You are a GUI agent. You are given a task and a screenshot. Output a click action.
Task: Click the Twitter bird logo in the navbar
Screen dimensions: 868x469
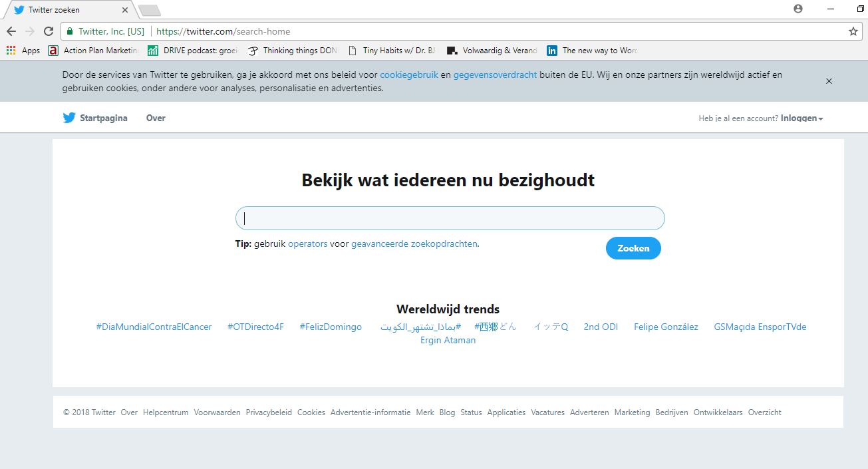tap(69, 118)
